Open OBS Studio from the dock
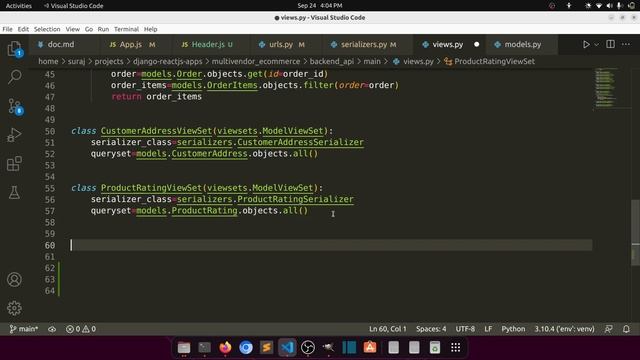 (x=308, y=347)
